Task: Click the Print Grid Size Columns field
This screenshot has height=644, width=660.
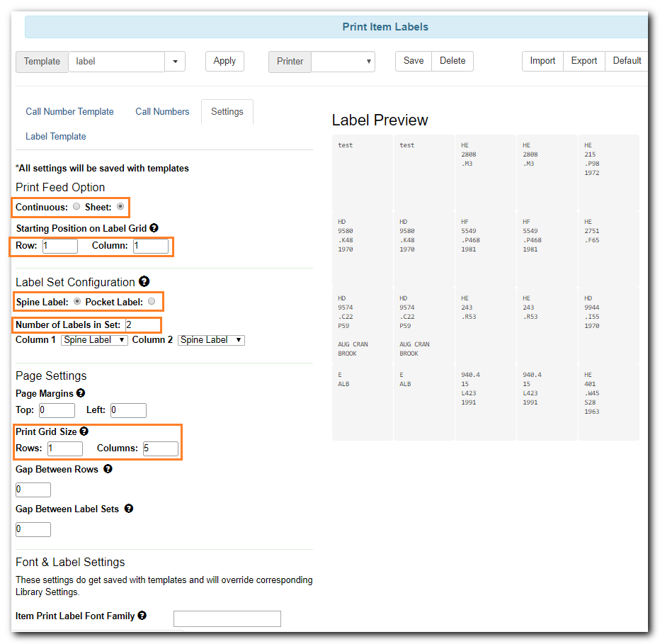Action: click(x=160, y=448)
